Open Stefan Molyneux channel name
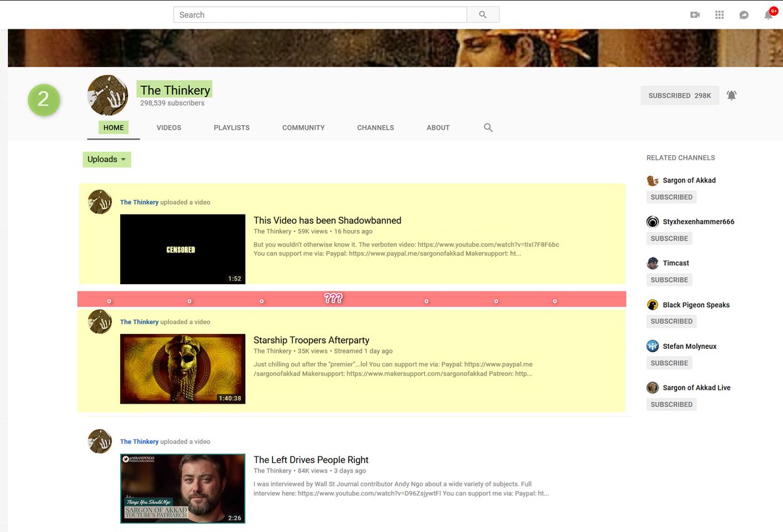The height and width of the screenshot is (532, 783). pos(690,346)
